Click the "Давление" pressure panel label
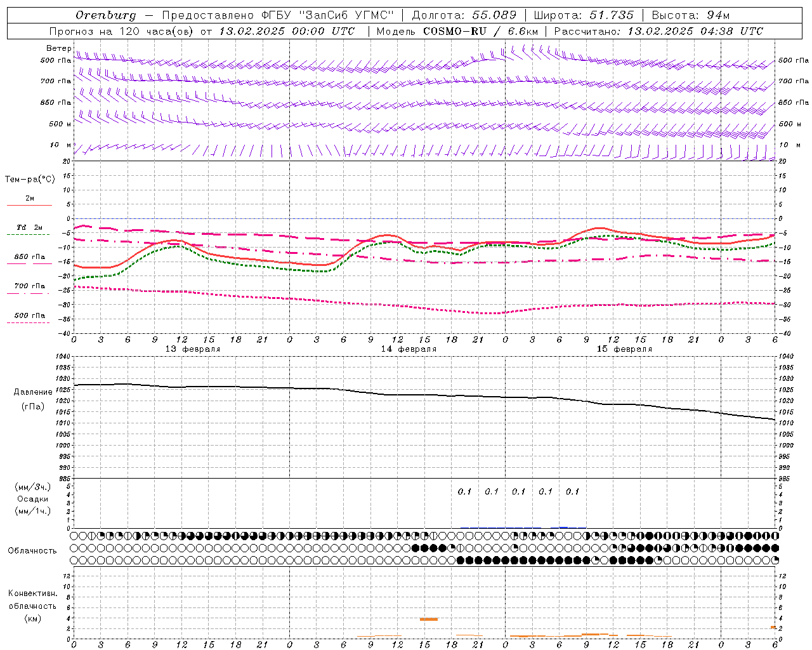812x650 pixels. click(33, 392)
